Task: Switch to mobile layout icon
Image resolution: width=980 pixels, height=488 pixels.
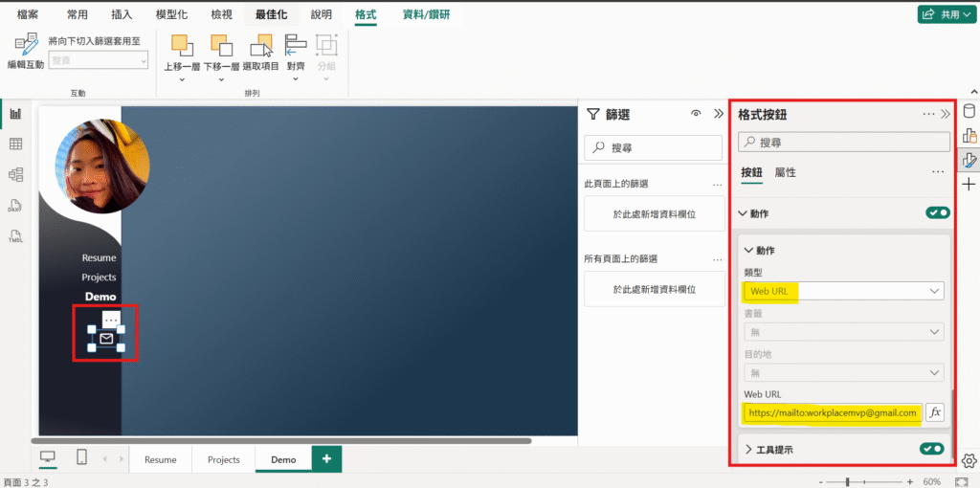Action: (x=81, y=458)
